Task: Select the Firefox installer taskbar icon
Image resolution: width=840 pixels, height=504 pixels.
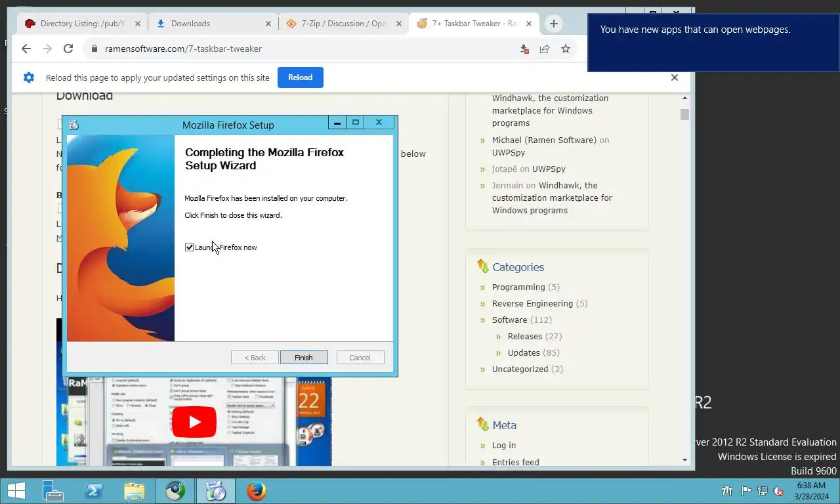Action: [x=216, y=491]
